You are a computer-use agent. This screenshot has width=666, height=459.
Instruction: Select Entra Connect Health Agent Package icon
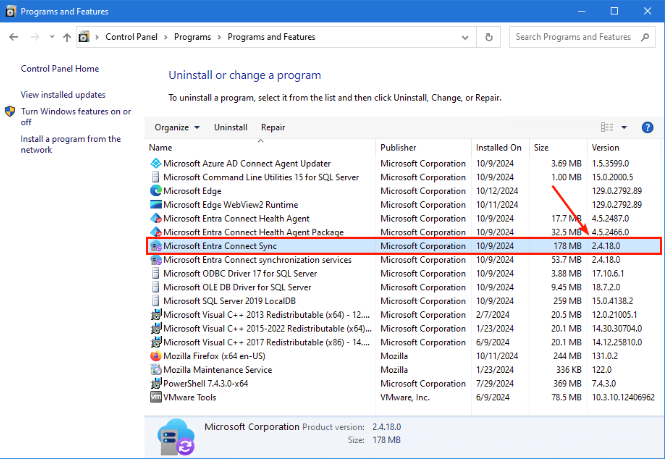coord(156,232)
